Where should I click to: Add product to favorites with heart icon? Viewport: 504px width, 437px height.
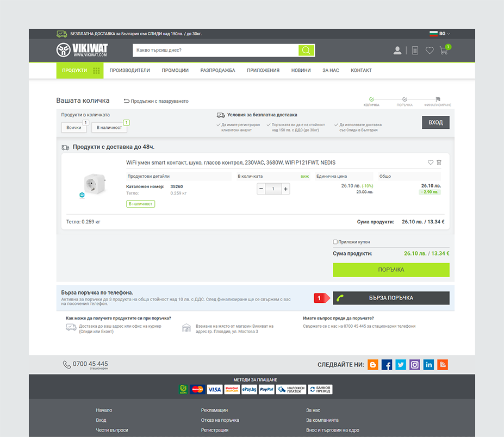(x=431, y=163)
